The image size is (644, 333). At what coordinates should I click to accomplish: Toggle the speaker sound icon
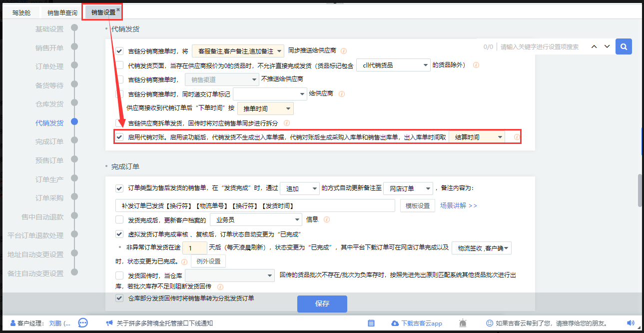[x=631, y=323]
